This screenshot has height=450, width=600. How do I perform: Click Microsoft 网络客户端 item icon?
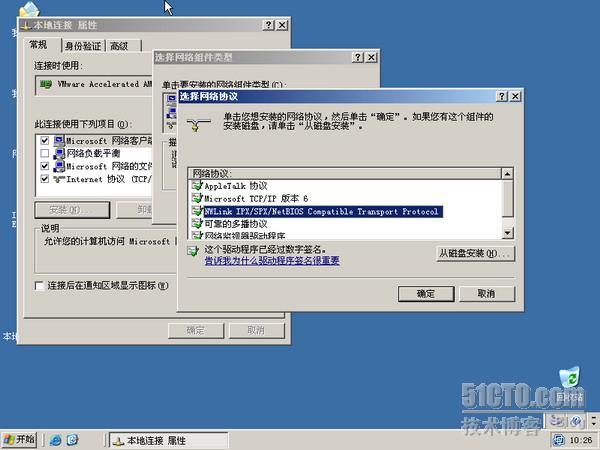(x=59, y=141)
